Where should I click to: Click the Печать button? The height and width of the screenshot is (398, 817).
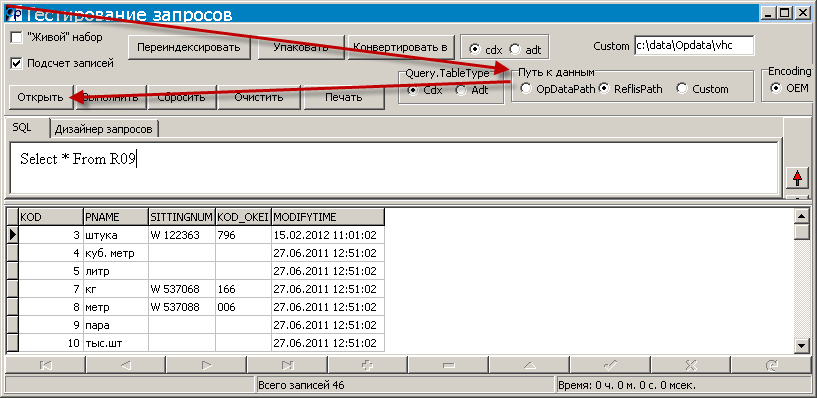pos(344,97)
